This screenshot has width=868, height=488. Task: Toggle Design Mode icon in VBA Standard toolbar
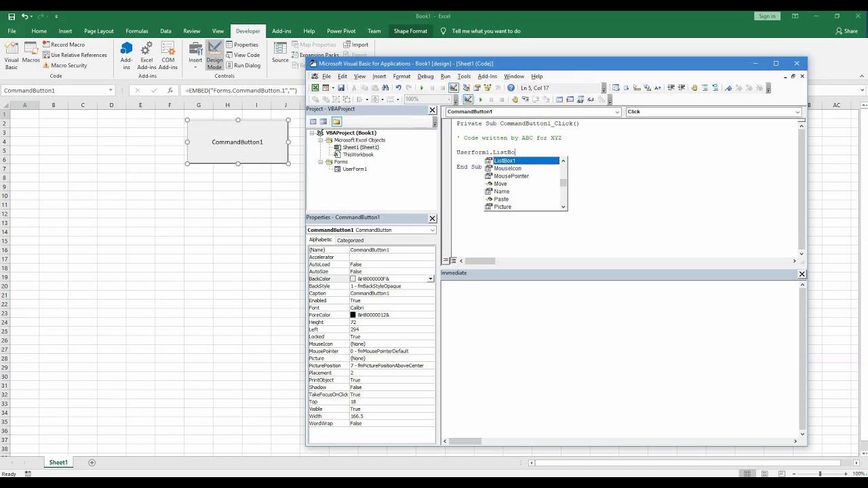click(454, 88)
